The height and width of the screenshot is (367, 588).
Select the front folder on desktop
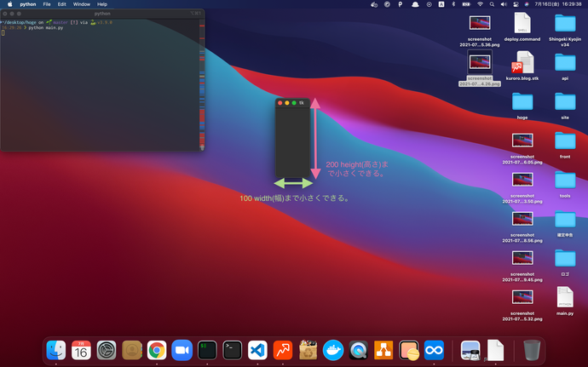click(x=565, y=140)
